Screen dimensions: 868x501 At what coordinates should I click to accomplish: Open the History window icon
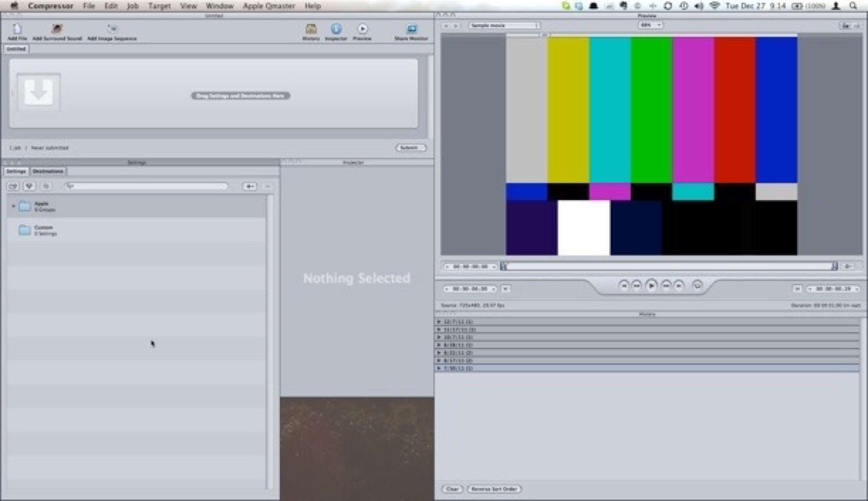pyautogui.click(x=311, y=29)
